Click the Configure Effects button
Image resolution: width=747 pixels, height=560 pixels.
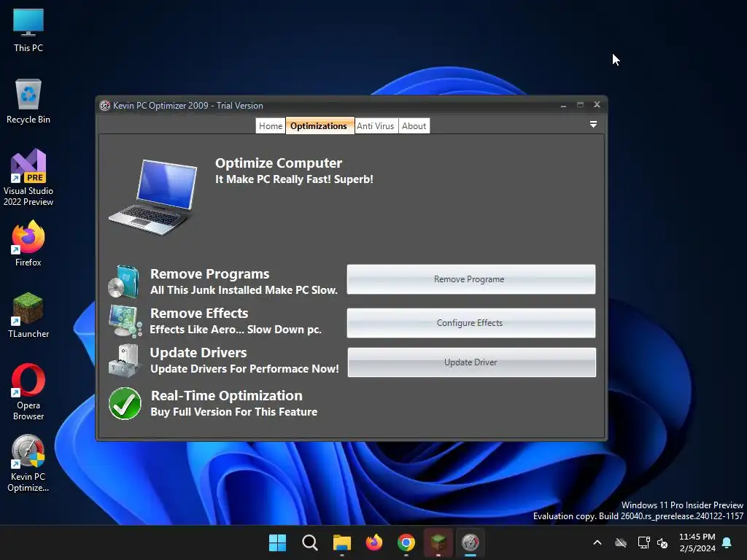471,323
